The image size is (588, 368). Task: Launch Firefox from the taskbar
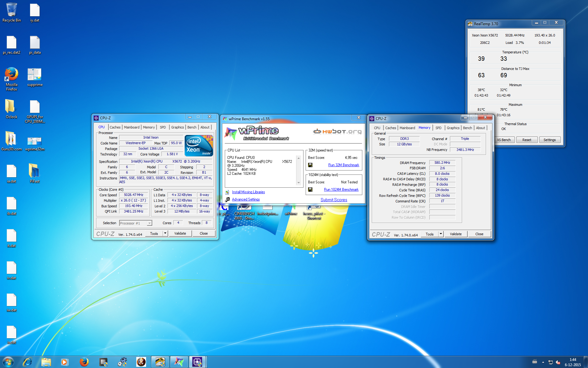84,362
